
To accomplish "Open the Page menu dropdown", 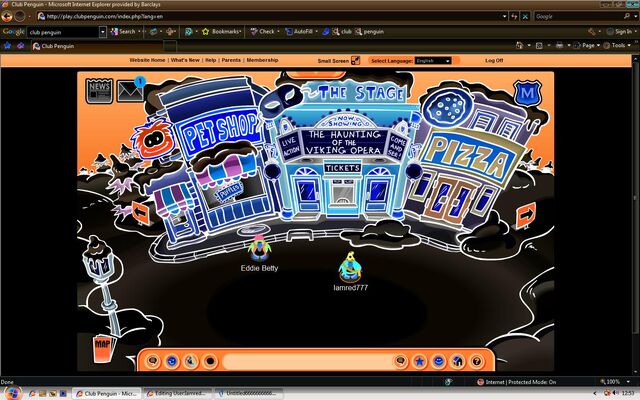I will click(585, 46).
